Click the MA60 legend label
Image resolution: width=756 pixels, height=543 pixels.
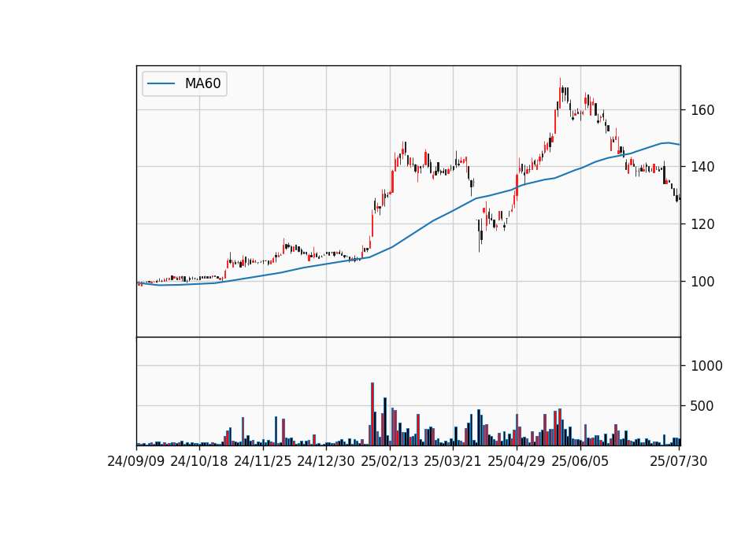click(x=202, y=84)
